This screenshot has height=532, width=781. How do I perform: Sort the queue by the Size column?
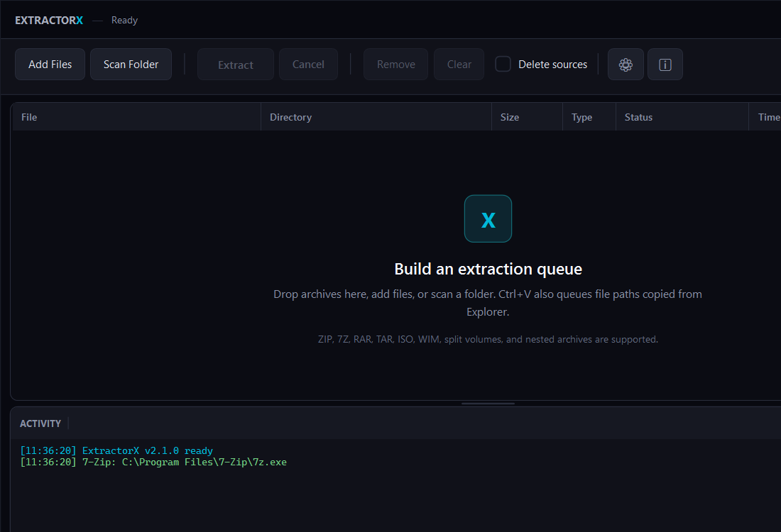(x=510, y=116)
